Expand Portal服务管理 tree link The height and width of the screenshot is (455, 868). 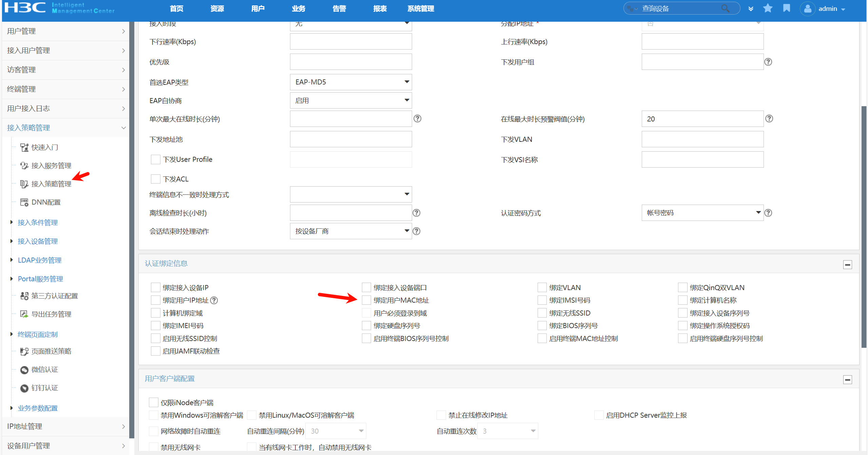pyautogui.click(x=40, y=279)
